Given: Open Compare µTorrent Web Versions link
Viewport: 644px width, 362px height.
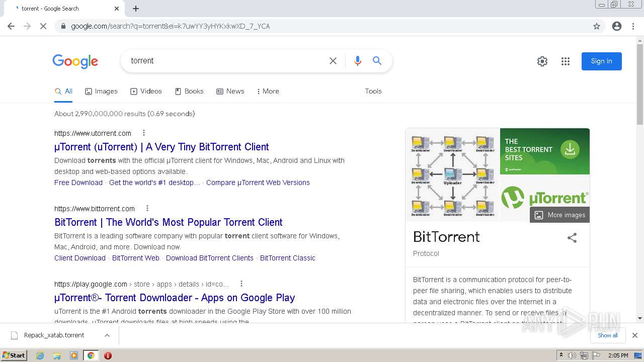Looking at the screenshot, I should [x=258, y=183].
